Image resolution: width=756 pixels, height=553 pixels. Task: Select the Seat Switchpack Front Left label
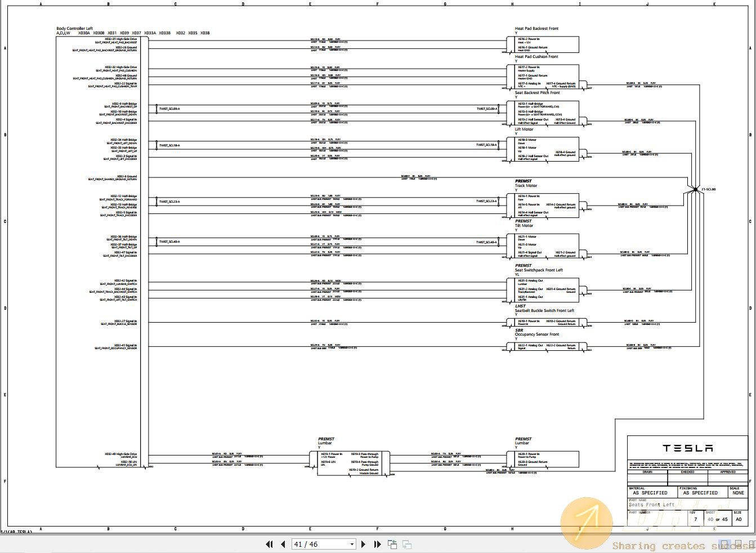(539, 270)
